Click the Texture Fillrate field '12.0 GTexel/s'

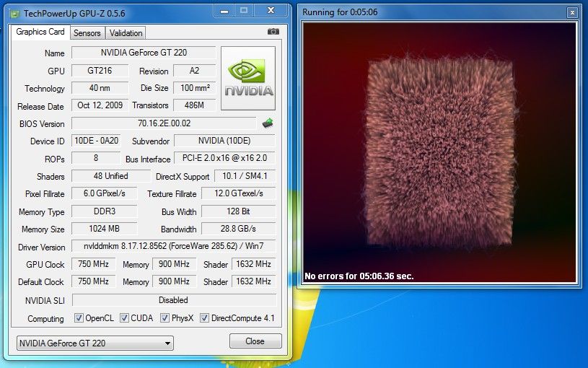point(239,193)
